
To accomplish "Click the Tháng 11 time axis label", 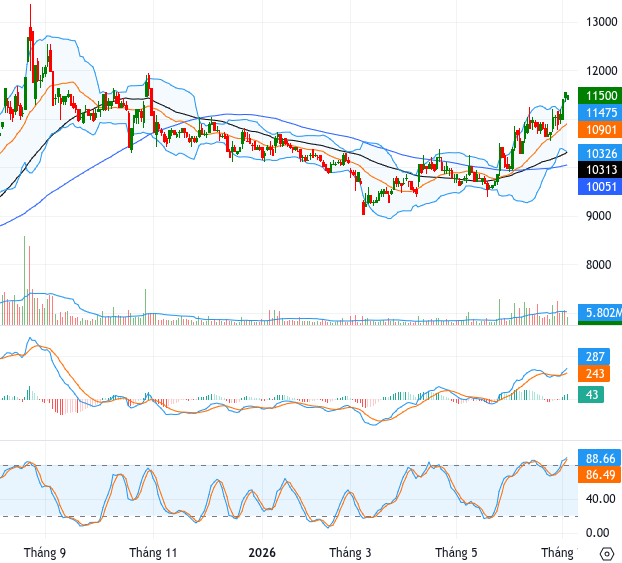I will point(153,553).
